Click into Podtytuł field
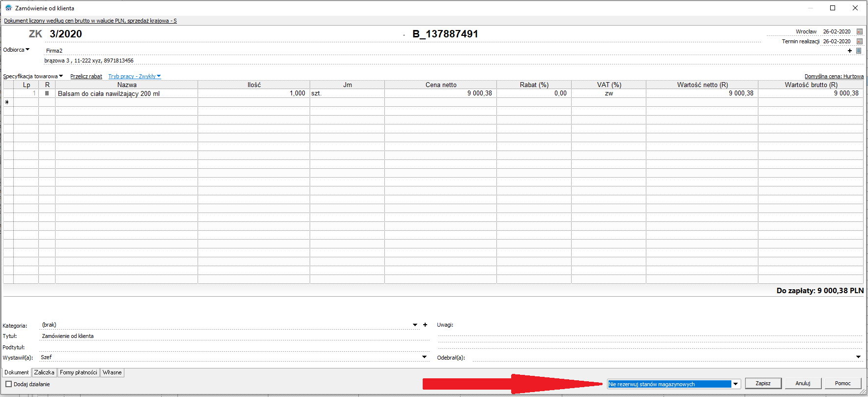The image size is (868, 397). [x=234, y=347]
